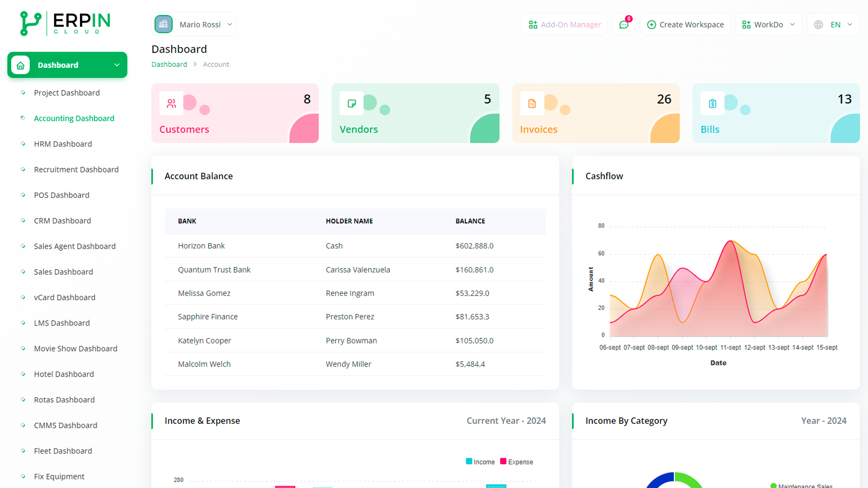
Task: Go to Hotel Dashboard
Action: (64, 374)
